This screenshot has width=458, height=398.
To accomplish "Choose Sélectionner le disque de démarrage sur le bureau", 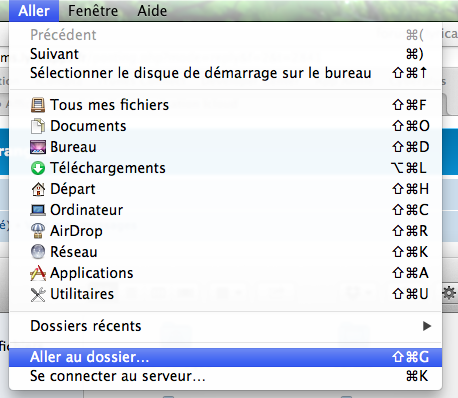I will [225, 73].
